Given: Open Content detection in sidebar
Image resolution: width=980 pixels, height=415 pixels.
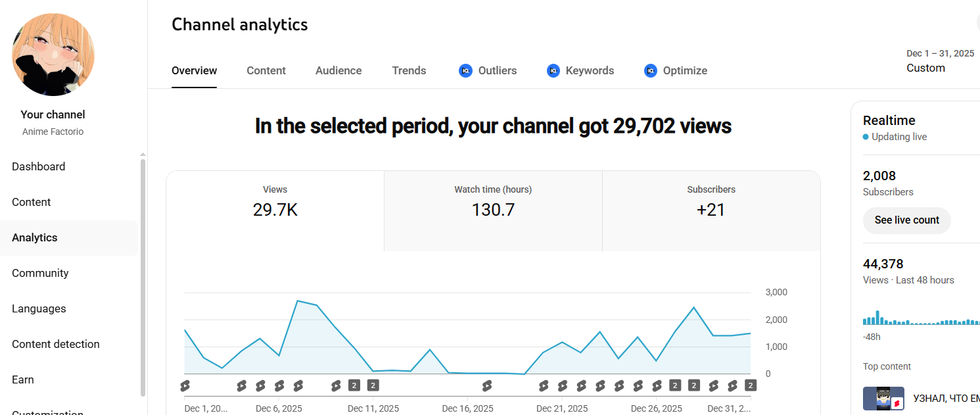Looking at the screenshot, I should [x=69, y=344].
